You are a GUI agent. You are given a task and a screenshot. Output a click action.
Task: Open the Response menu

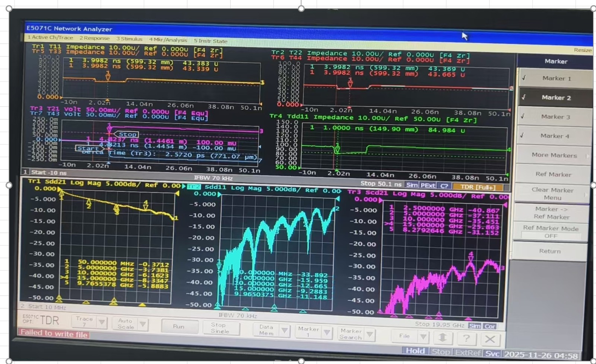click(x=94, y=38)
